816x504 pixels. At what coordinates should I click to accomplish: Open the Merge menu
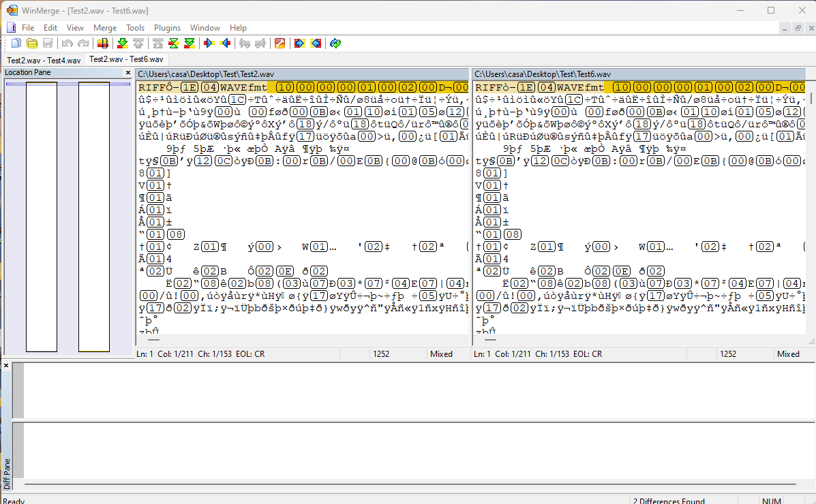tap(104, 27)
